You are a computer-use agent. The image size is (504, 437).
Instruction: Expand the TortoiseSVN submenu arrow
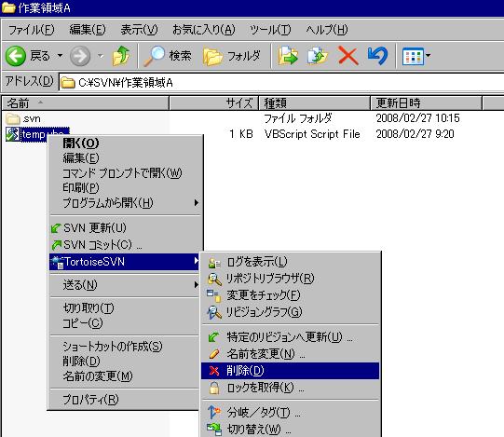pyautogui.click(x=196, y=261)
